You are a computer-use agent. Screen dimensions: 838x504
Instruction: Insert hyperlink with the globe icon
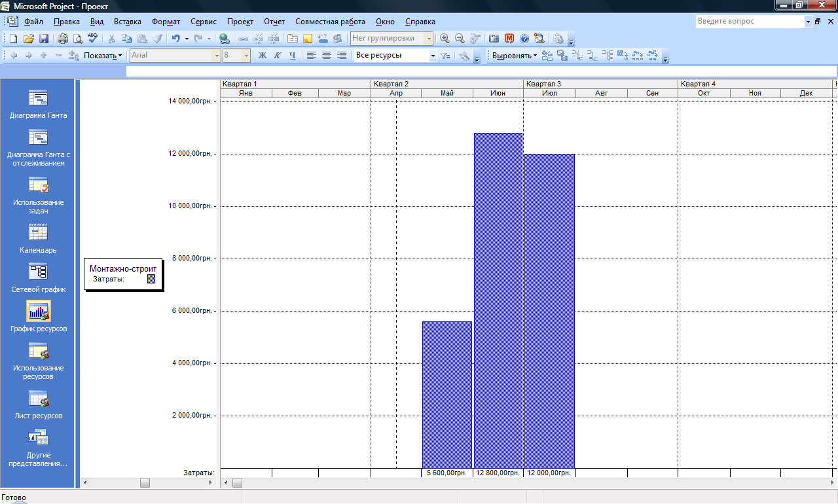coord(225,39)
